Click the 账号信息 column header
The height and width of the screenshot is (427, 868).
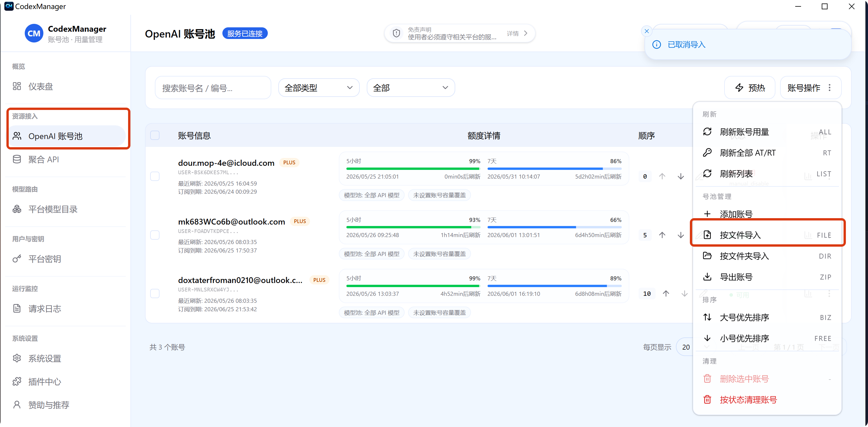pyautogui.click(x=194, y=135)
